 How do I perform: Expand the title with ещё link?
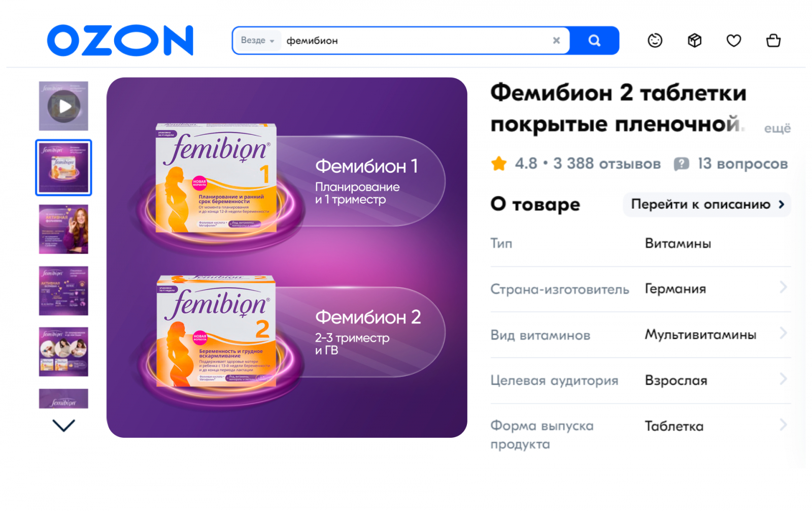(x=777, y=128)
